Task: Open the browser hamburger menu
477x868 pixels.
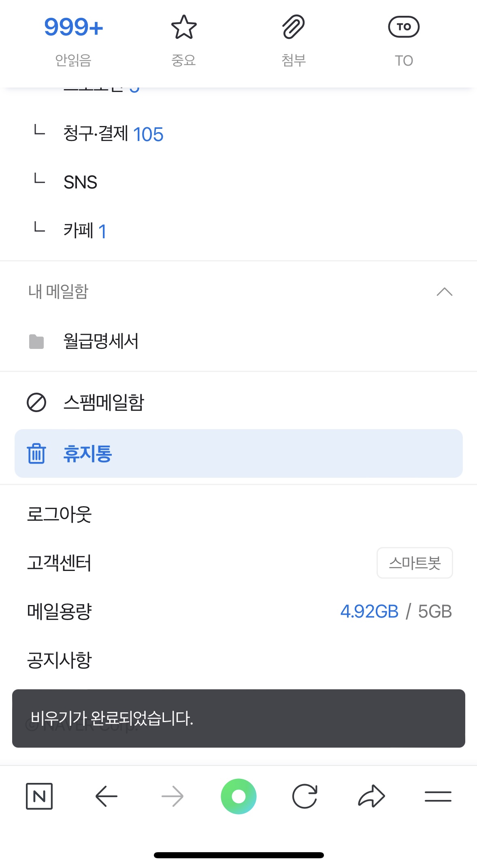Action: point(438,796)
